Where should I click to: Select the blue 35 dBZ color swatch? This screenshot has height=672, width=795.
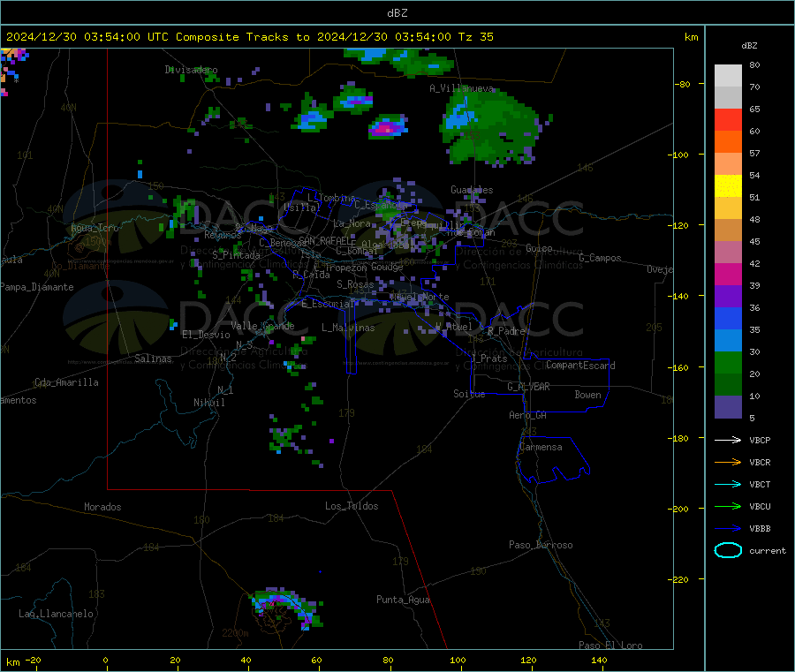click(x=728, y=318)
